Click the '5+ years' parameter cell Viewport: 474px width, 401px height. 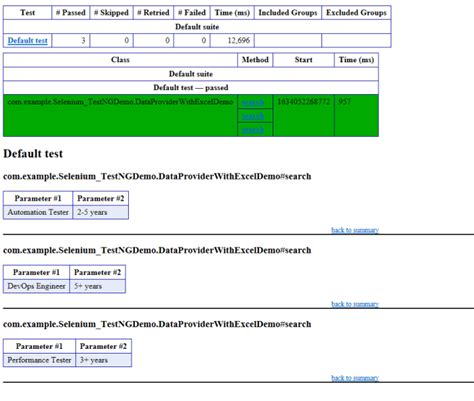pyautogui.click(x=98, y=286)
